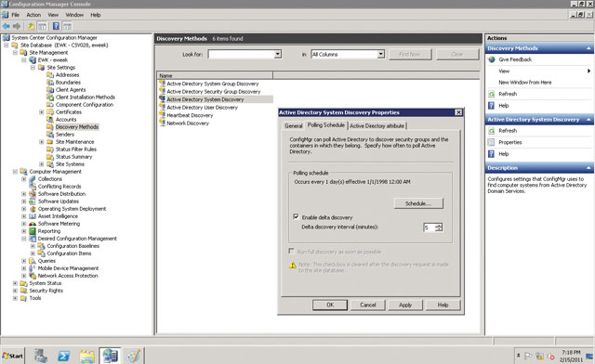Image resolution: width=595 pixels, height=364 pixels.
Task: Select Conflicting Records tree item
Action: [59, 187]
